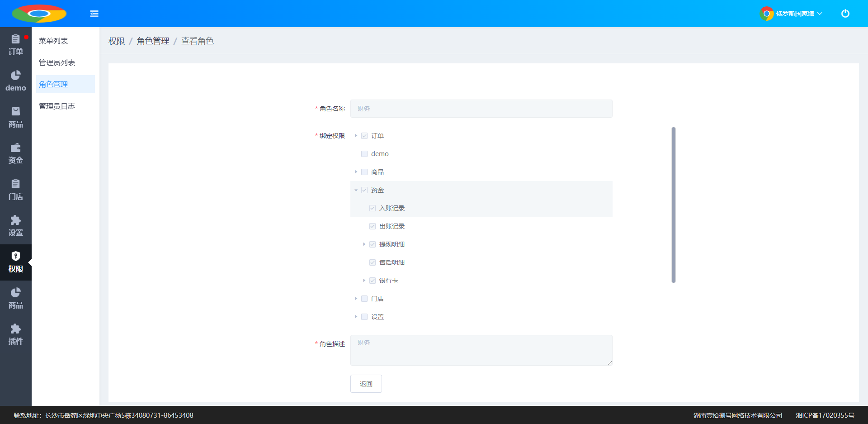
Task: Toggle the sidebar collapse hamburger icon
Action: pos(94,14)
